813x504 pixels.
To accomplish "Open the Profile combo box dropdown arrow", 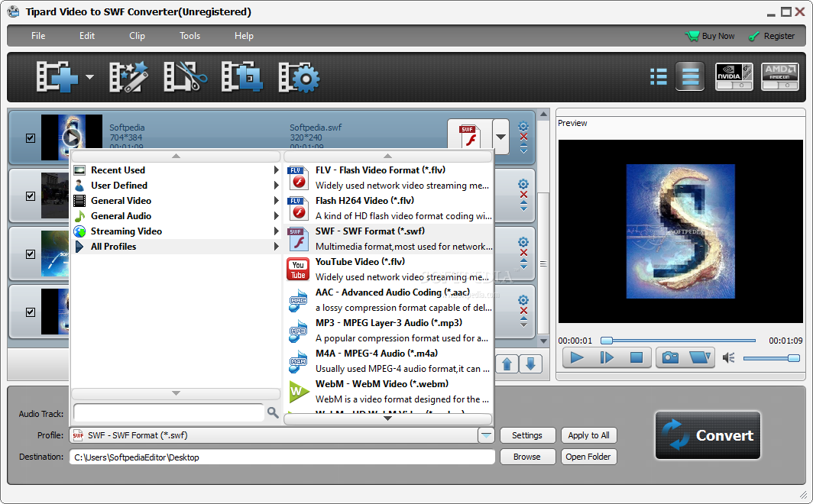I will (486, 435).
